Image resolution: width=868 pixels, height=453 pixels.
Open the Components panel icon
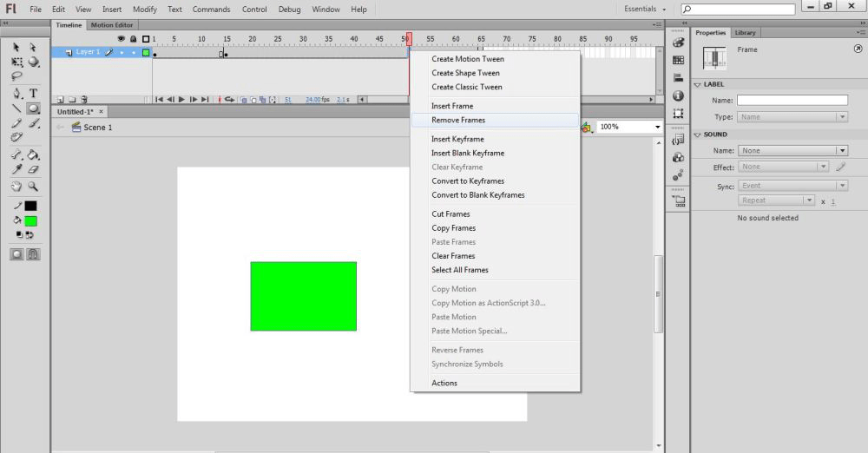[678, 158]
